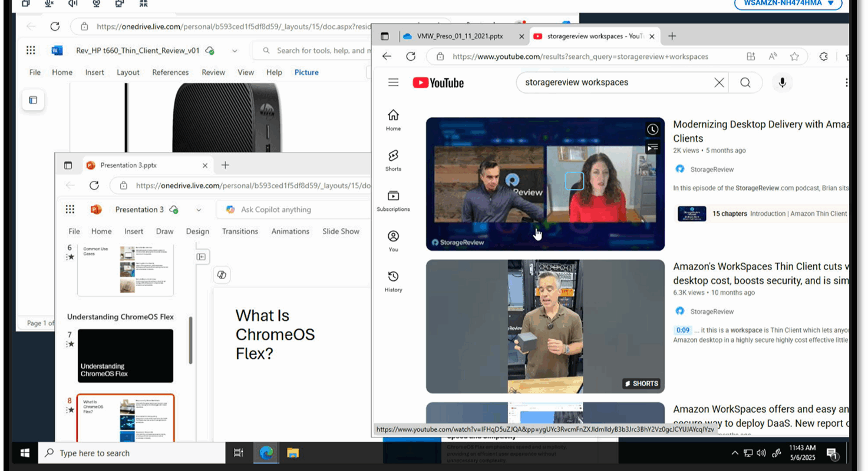Refresh the Word browser page
The width and height of the screenshot is (868, 471).
55,26
